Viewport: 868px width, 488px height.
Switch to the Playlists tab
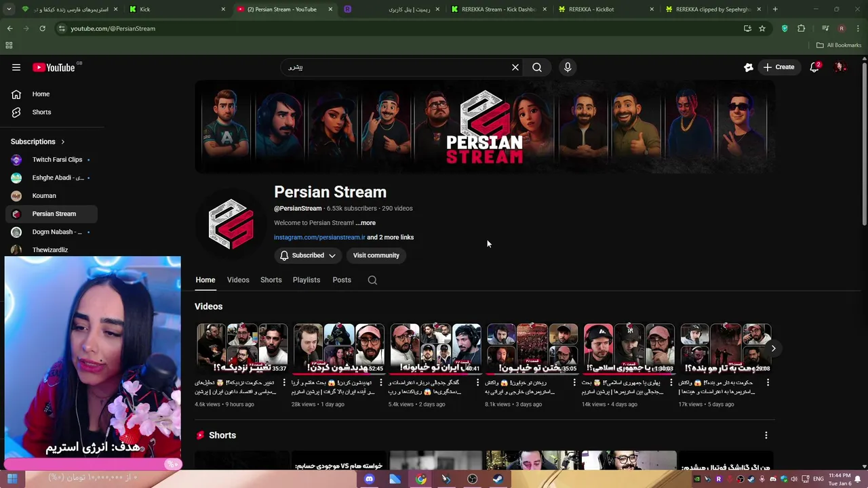tap(307, 280)
